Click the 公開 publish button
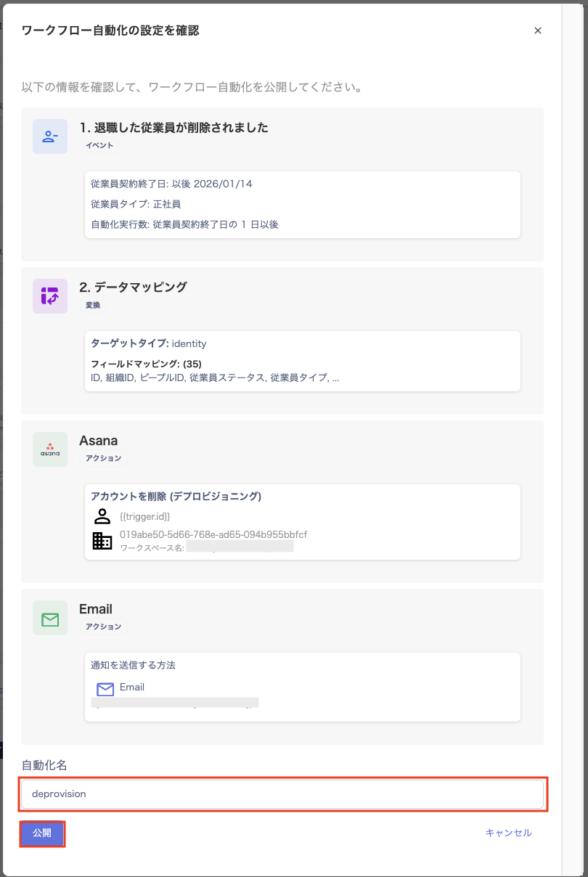Image resolution: width=588 pixels, height=877 pixels. click(x=42, y=833)
